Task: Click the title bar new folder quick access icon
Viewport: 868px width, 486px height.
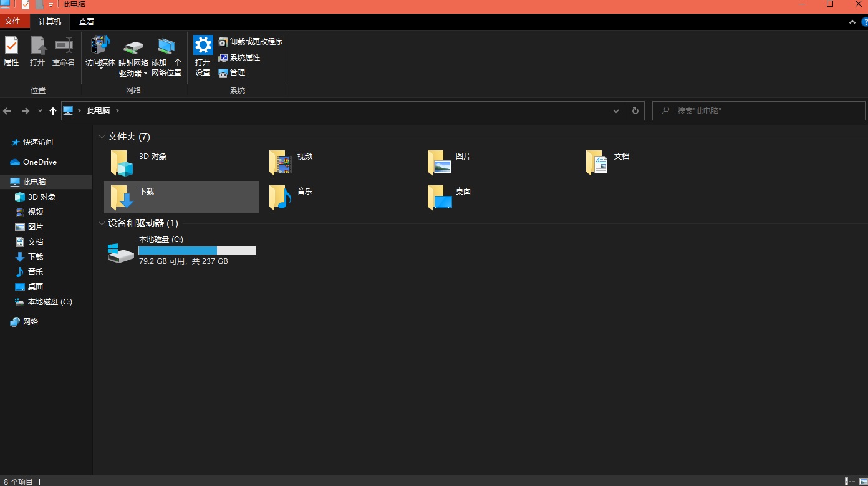Action: point(39,4)
